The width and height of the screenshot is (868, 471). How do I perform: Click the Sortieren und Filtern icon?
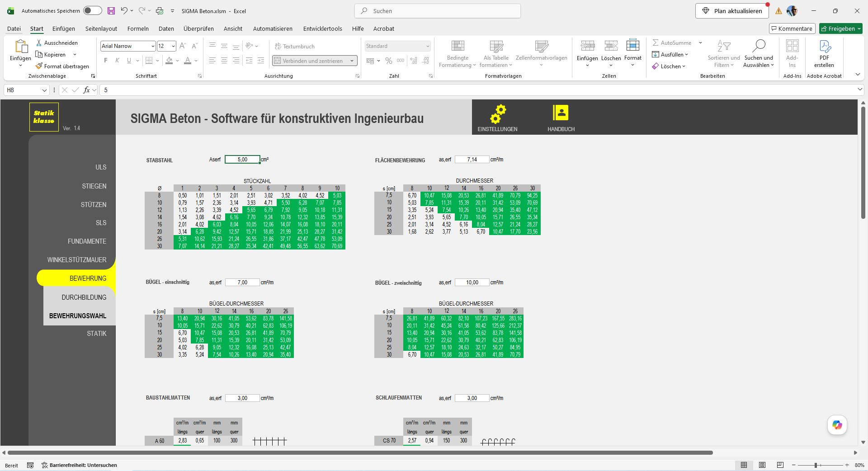pyautogui.click(x=724, y=46)
